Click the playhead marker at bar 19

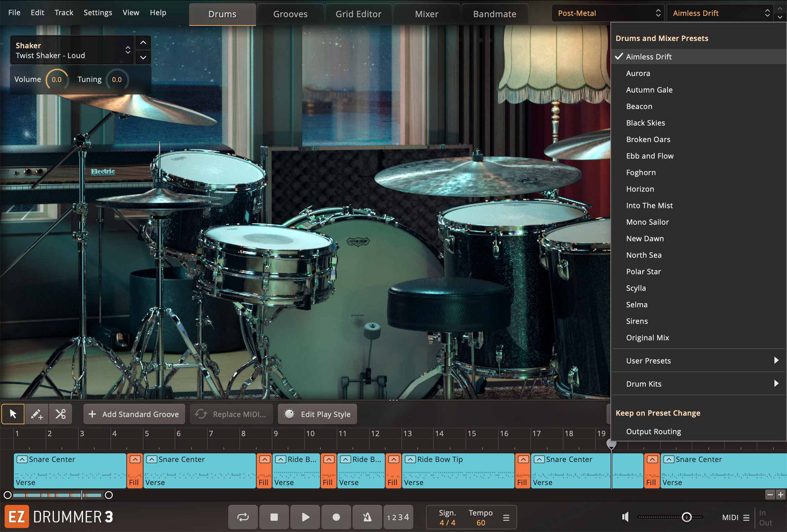coord(611,444)
